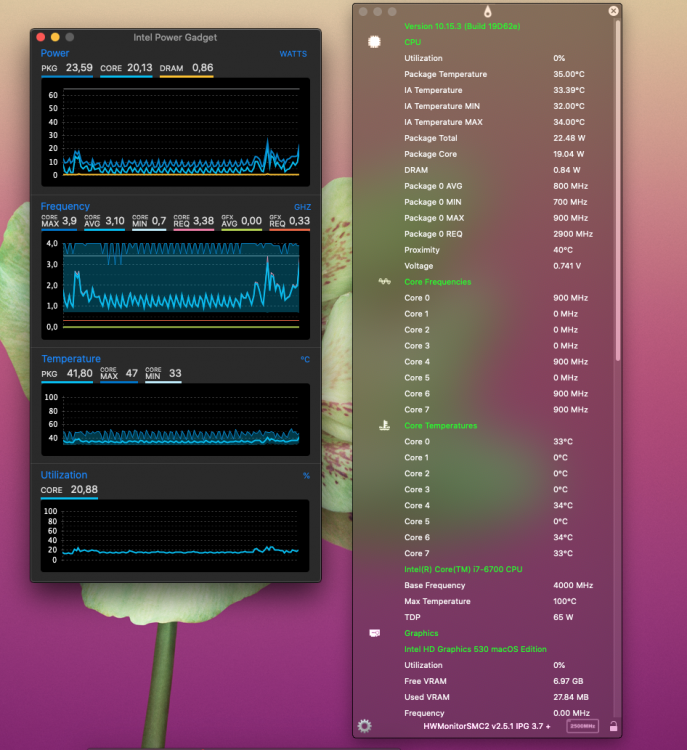Select the Free VRAM row
687x750 pixels.
point(494,681)
